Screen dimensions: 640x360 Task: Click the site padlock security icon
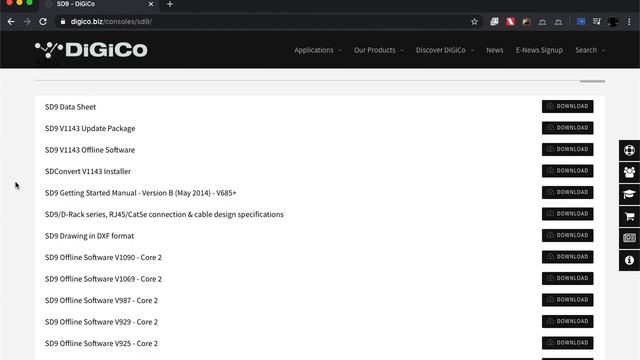62,22
